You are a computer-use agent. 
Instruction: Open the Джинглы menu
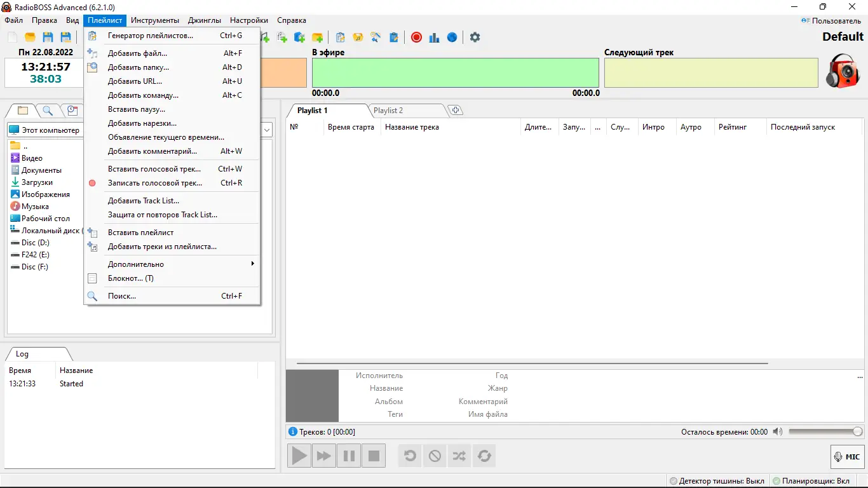[x=205, y=20]
